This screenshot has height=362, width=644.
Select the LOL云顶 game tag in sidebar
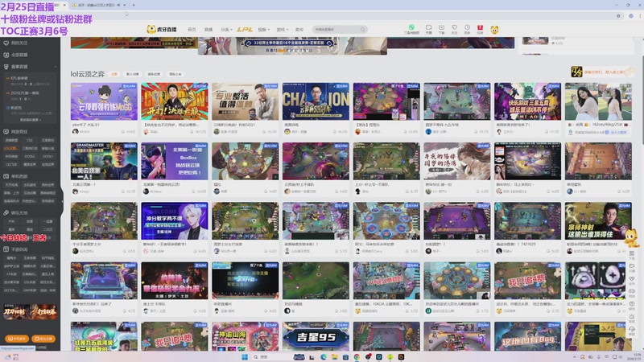[11, 148]
